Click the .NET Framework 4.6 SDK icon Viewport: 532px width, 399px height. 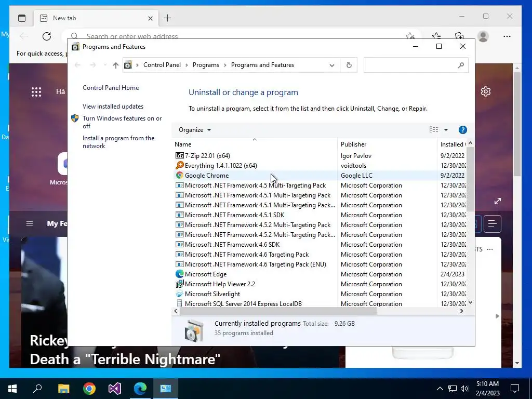pyautogui.click(x=179, y=245)
